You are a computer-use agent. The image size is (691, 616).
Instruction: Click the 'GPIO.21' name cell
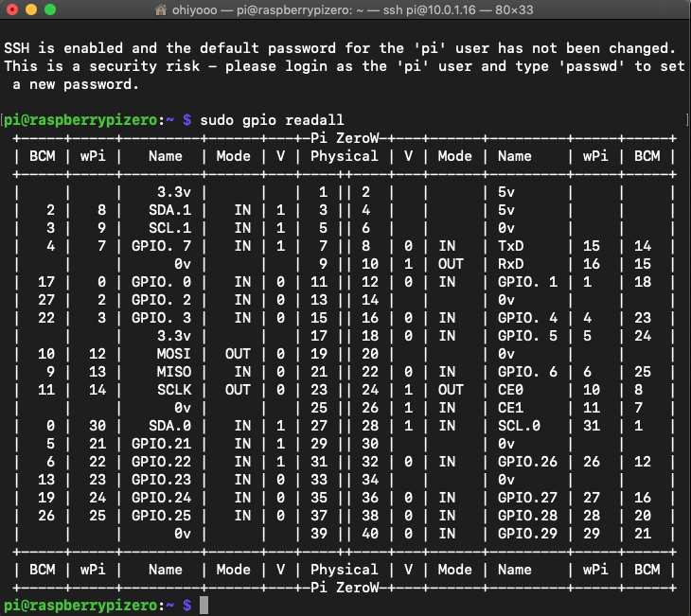click(161, 444)
